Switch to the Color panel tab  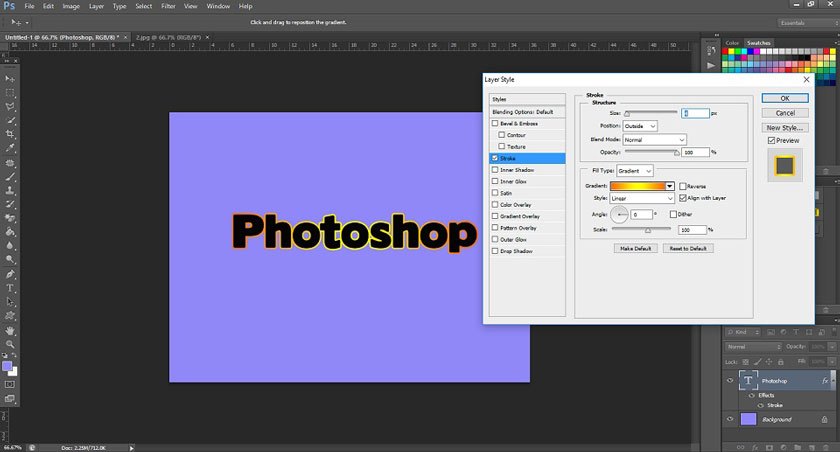pos(732,43)
